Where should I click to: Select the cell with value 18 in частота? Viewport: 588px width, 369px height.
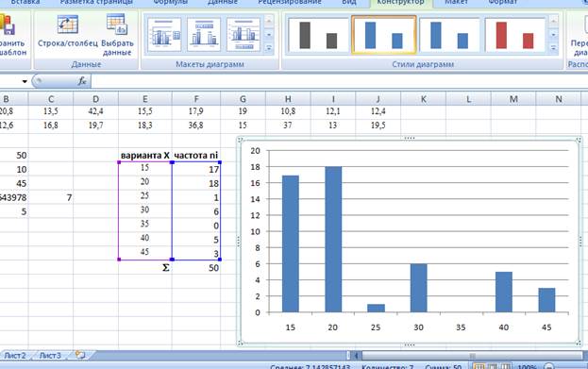point(196,183)
